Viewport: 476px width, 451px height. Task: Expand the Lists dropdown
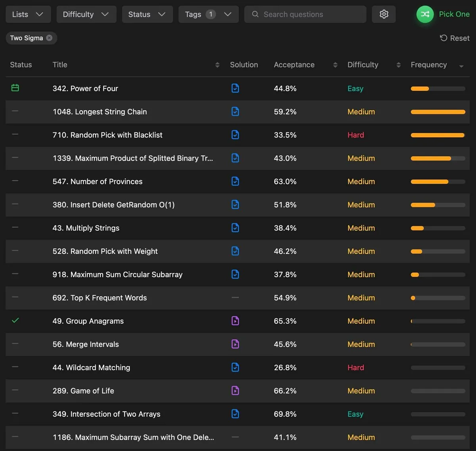click(28, 14)
